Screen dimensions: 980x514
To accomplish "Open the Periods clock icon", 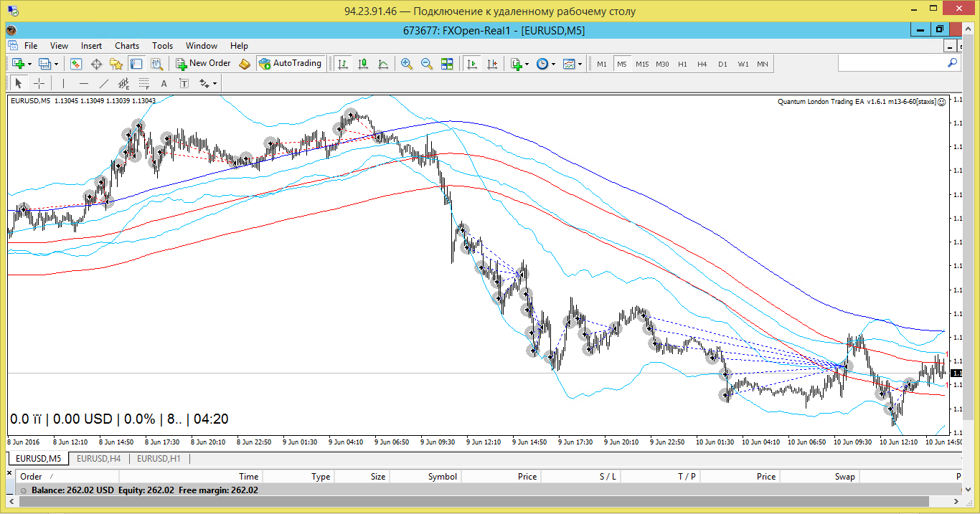I will pyautogui.click(x=542, y=64).
